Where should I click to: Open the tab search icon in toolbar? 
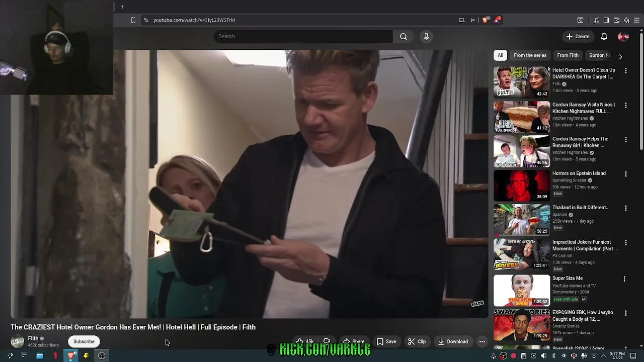(580, 20)
